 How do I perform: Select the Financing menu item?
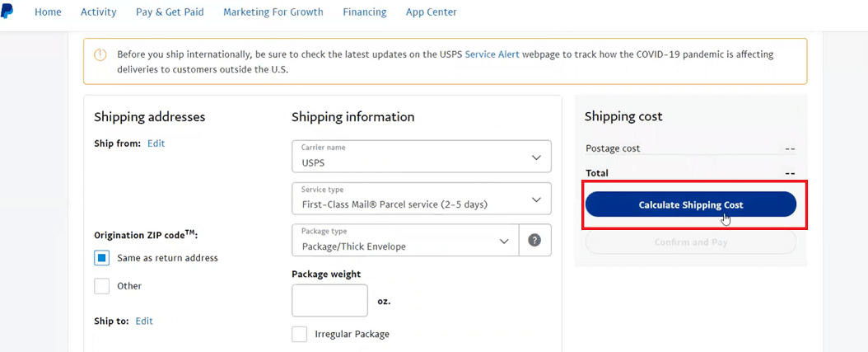365,12
